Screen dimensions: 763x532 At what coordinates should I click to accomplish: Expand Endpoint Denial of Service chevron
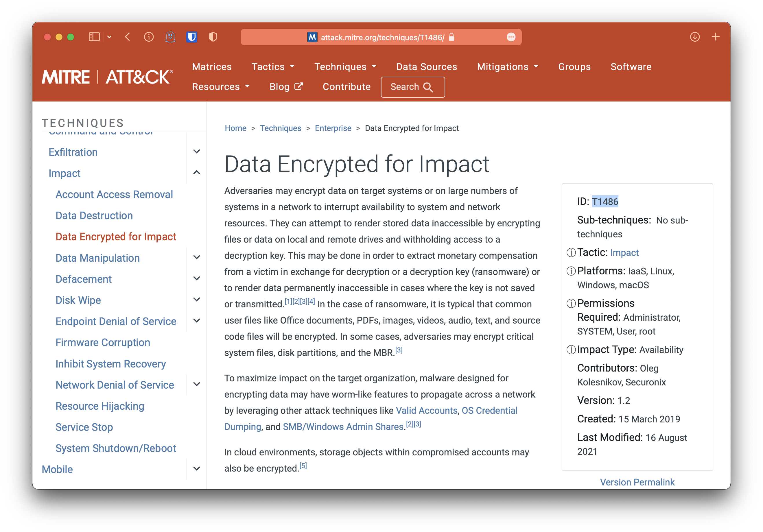click(x=196, y=321)
